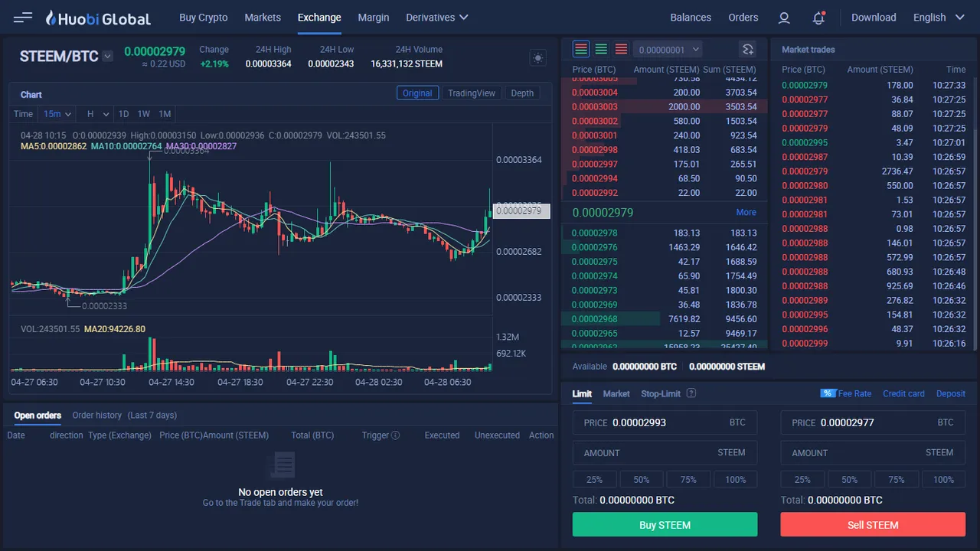Click the Download link
This screenshot has width=980, height=551.
pyautogui.click(x=874, y=17)
